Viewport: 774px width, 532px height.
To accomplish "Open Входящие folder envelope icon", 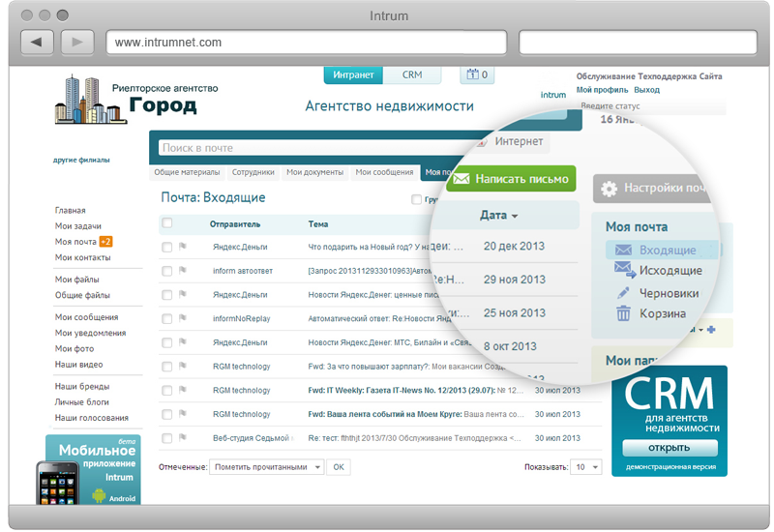I will [623, 250].
